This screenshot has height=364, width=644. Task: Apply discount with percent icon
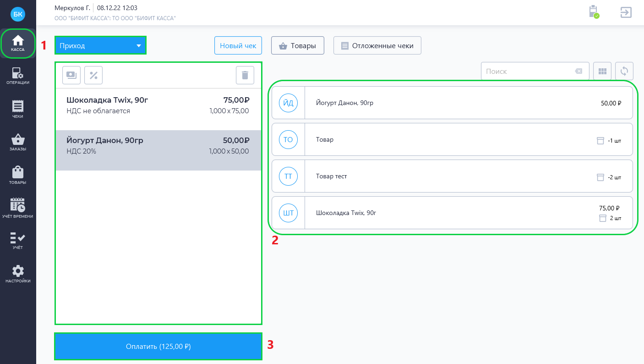pyautogui.click(x=93, y=75)
